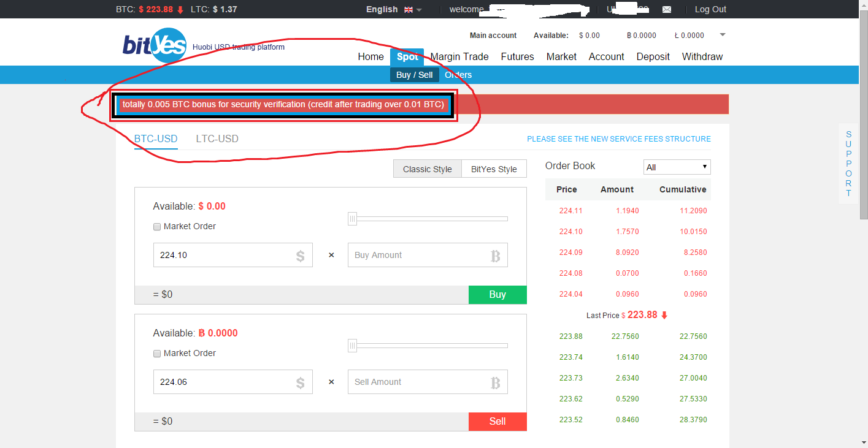
Task: Click the red $ 0.00 available buy balance
Action: click(x=212, y=207)
